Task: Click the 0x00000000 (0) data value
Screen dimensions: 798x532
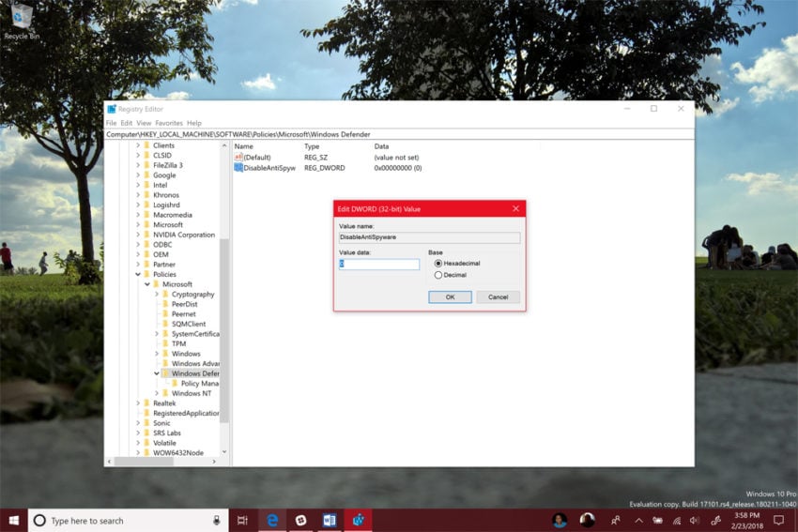Action: (x=397, y=167)
